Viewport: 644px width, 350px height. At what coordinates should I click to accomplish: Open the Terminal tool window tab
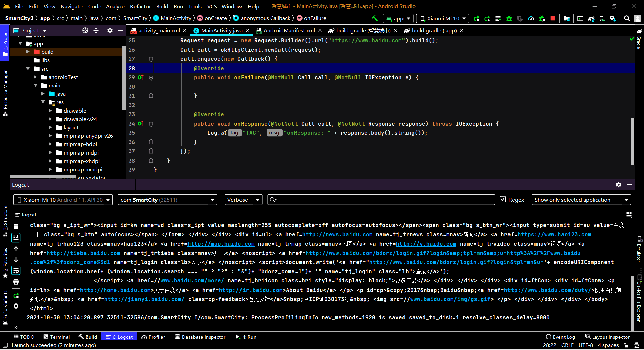[57, 337]
